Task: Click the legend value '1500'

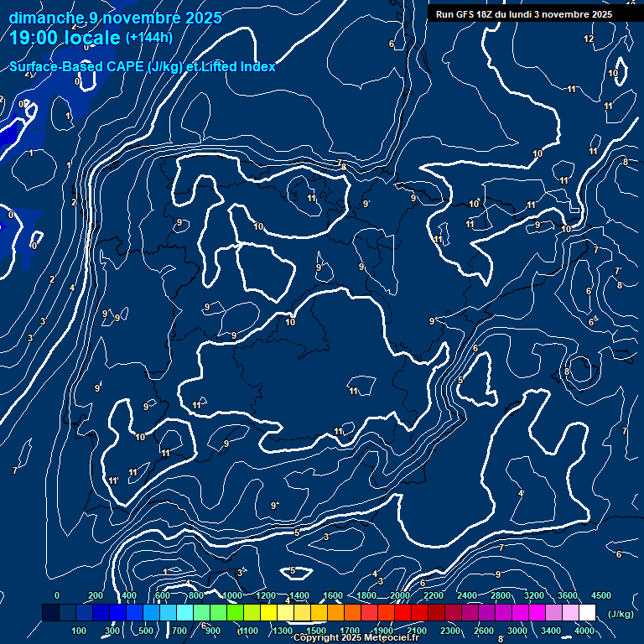Action: 316,631
